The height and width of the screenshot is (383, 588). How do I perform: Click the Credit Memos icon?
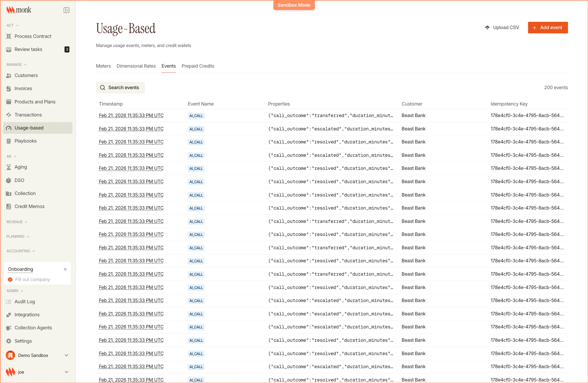(9, 207)
